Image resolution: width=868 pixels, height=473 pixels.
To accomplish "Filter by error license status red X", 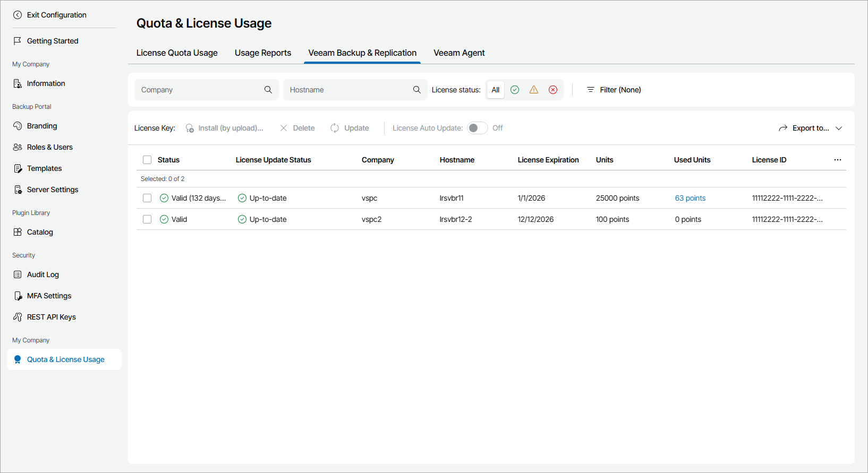I will tap(553, 90).
